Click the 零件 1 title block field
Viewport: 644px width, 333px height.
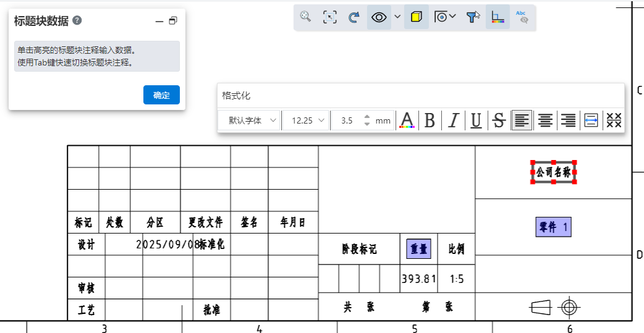coord(553,227)
